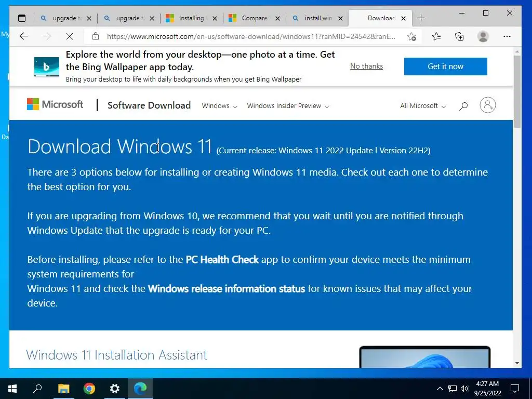Launch Google Chrome from taskbar
Image resolution: width=532 pixels, height=399 pixels.
click(89, 389)
